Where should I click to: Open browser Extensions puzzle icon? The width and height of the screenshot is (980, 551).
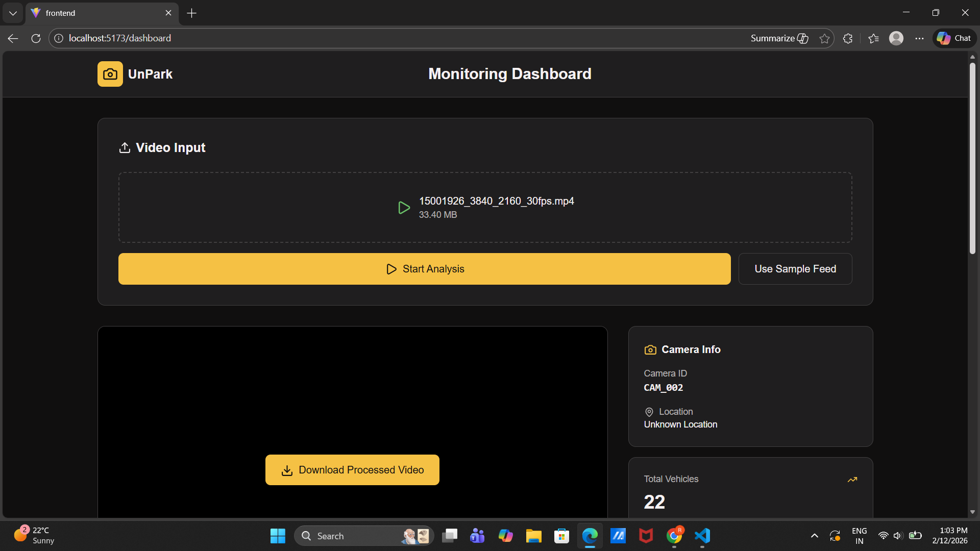[848, 38]
